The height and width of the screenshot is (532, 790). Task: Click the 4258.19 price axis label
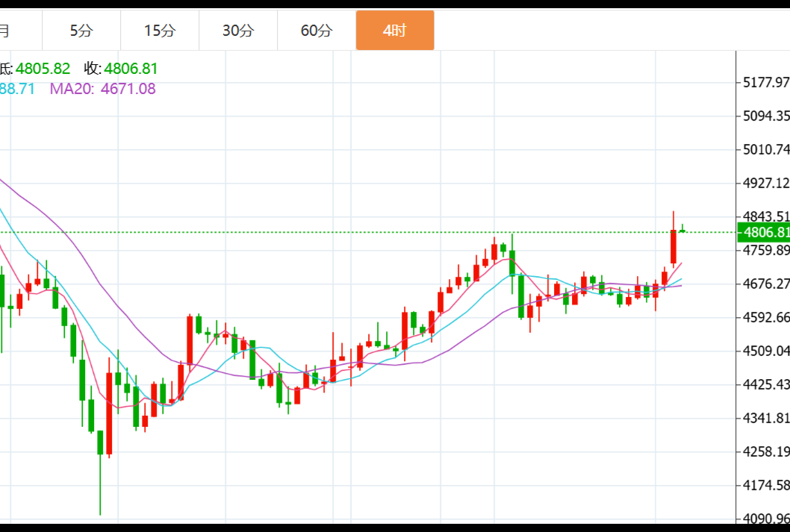tap(766, 451)
